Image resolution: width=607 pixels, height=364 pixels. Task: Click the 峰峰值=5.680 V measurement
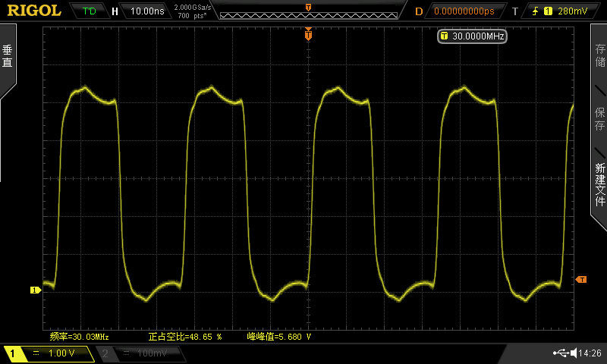coord(278,337)
